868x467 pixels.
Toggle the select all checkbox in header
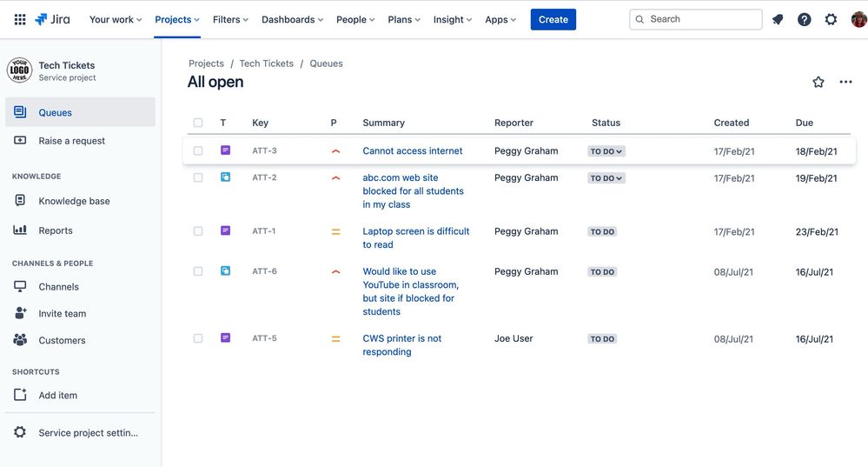pos(198,123)
